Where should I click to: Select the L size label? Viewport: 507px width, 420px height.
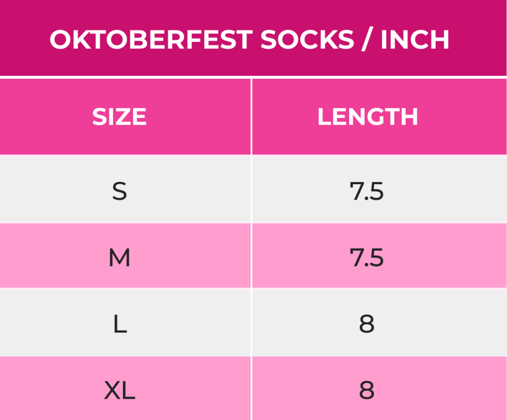coord(119,324)
